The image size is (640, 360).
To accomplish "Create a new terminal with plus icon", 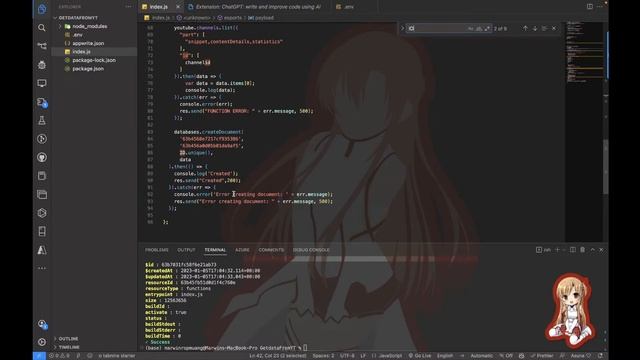I will [x=557, y=250].
